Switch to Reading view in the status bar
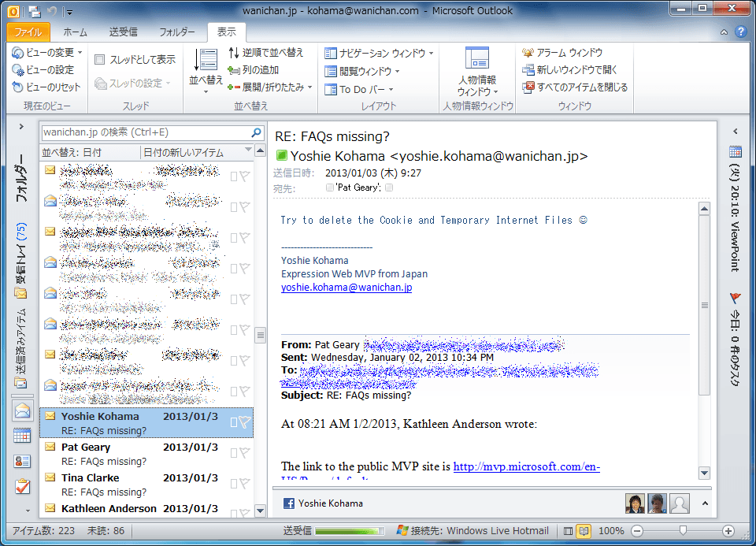This screenshot has height=546, width=756. coord(584,531)
